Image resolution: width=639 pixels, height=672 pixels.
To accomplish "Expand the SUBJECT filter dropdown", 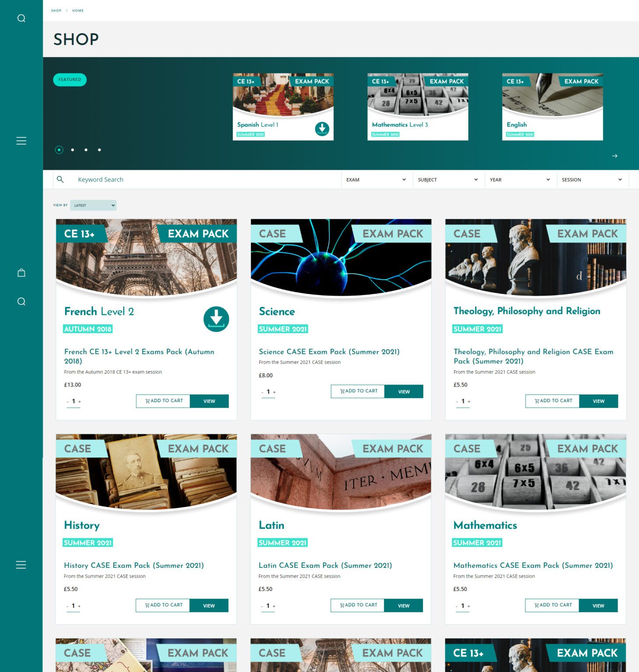I will 448,180.
